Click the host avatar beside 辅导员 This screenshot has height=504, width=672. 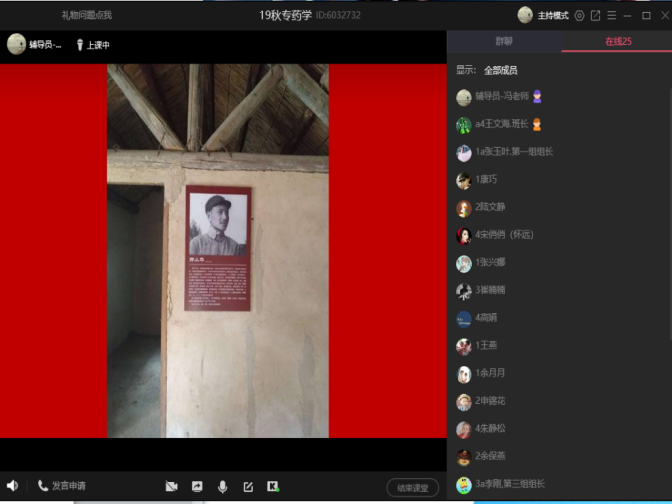16,44
